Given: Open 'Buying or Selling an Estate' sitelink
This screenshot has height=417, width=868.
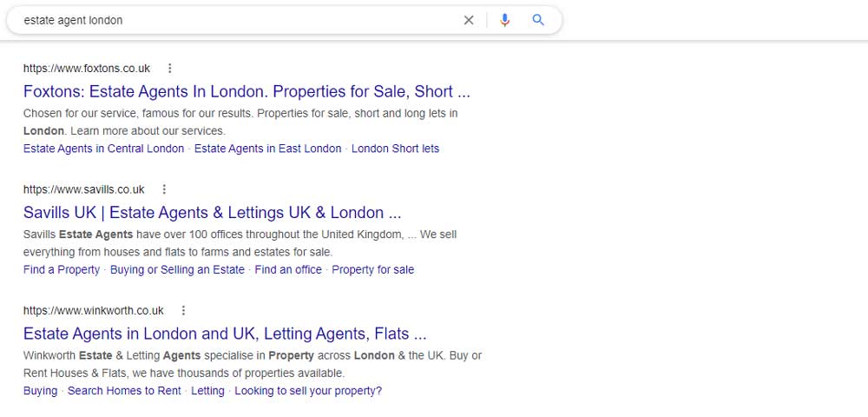Looking at the screenshot, I should (177, 269).
